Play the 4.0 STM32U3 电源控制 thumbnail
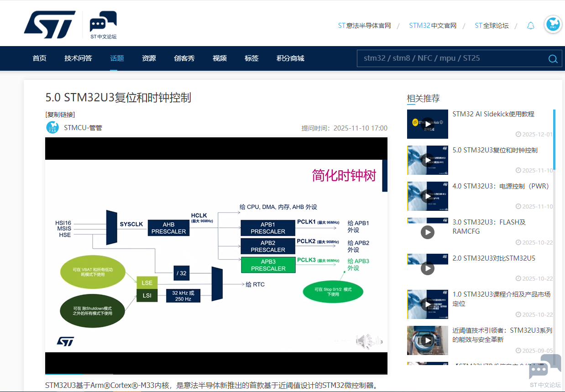This screenshot has height=392, width=565. (x=427, y=196)
